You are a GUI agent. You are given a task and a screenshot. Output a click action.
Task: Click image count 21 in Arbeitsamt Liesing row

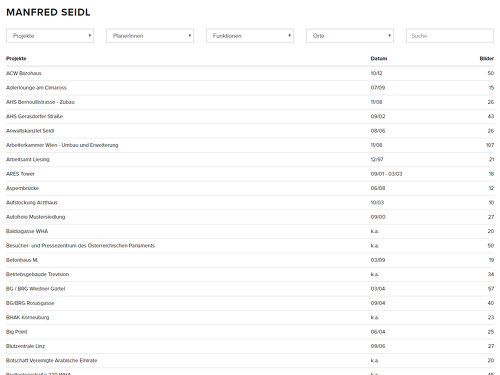pos(491,159)
